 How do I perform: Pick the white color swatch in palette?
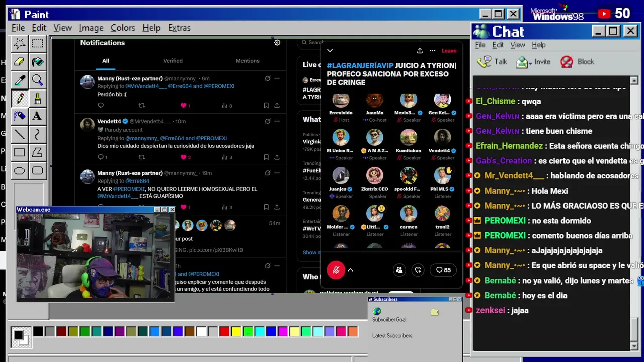201,331
